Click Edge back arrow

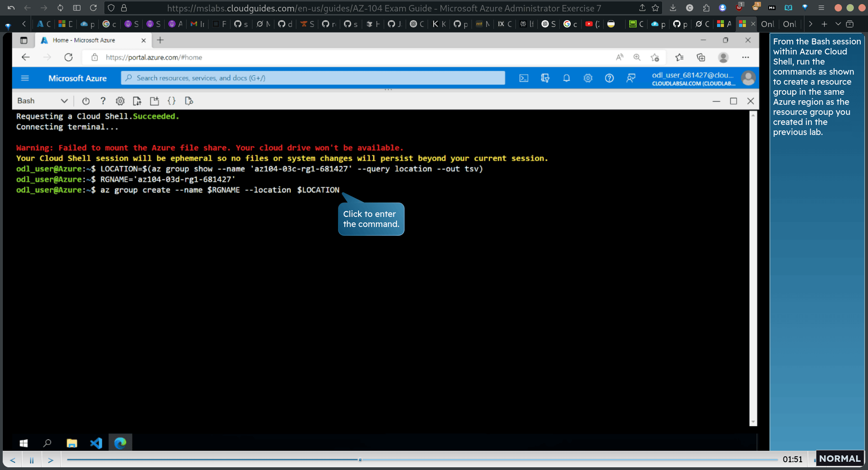(26, 57)
